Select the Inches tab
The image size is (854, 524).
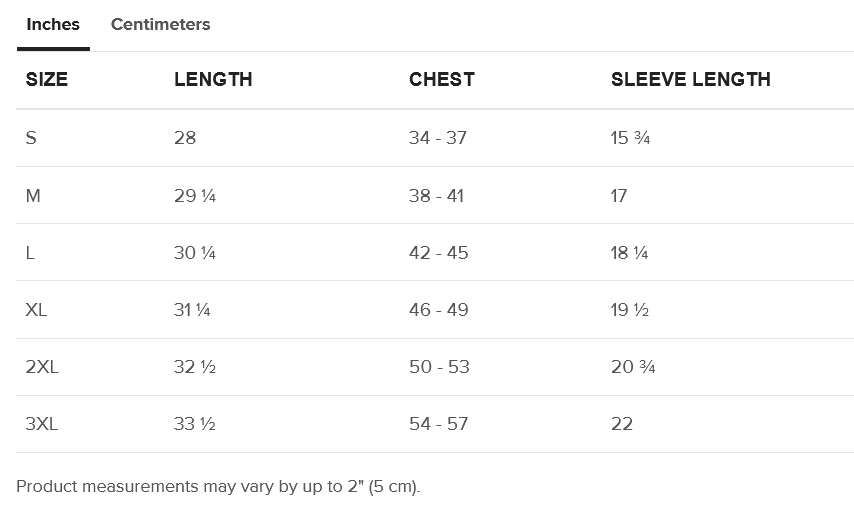(53, 24)
